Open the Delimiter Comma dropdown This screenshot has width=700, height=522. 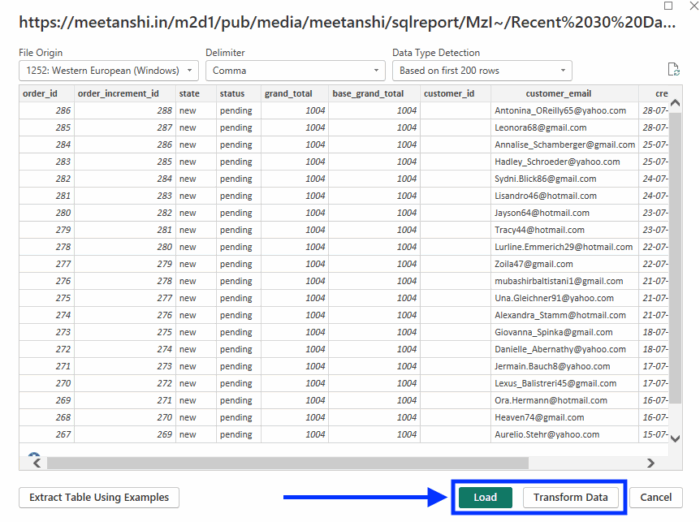tap(295, 71)
